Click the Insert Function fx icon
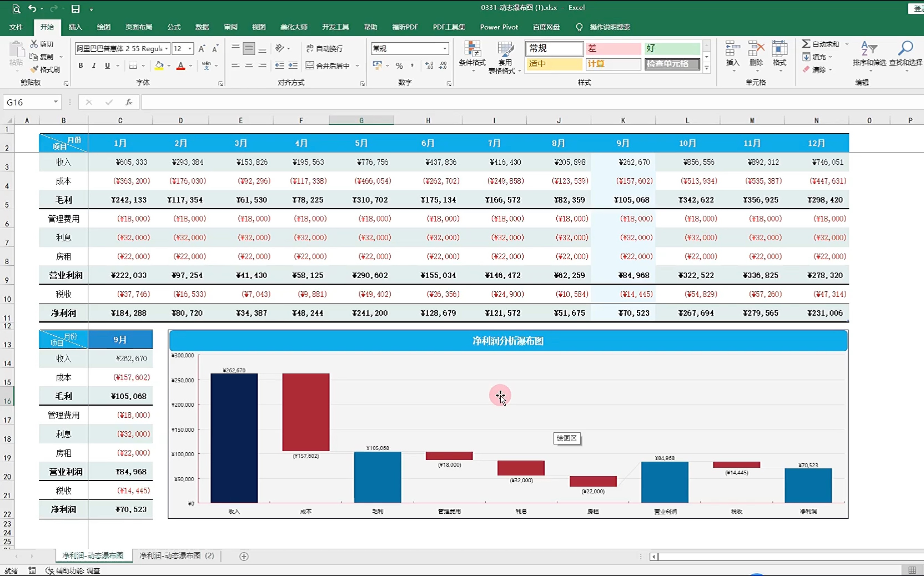The height and width of the screenshot is (576, 924). [x=129, y=102]
